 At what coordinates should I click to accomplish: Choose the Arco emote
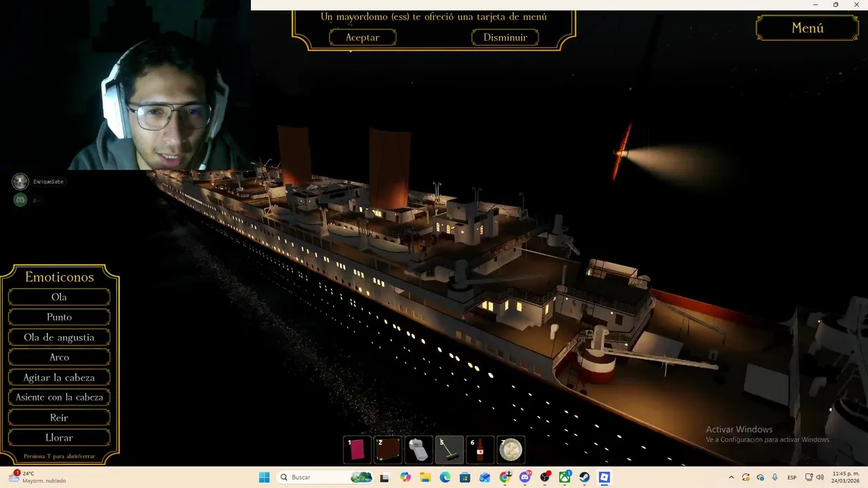59,357
